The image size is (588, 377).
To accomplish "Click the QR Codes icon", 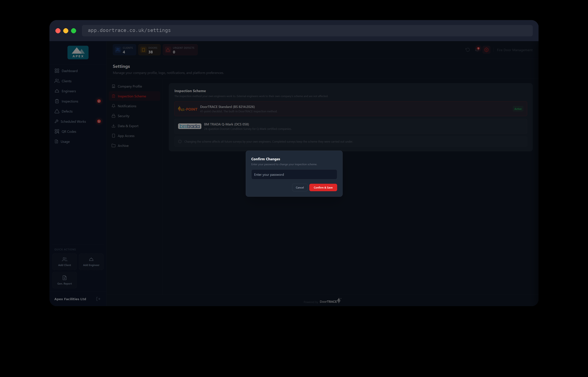I will 57,131.
